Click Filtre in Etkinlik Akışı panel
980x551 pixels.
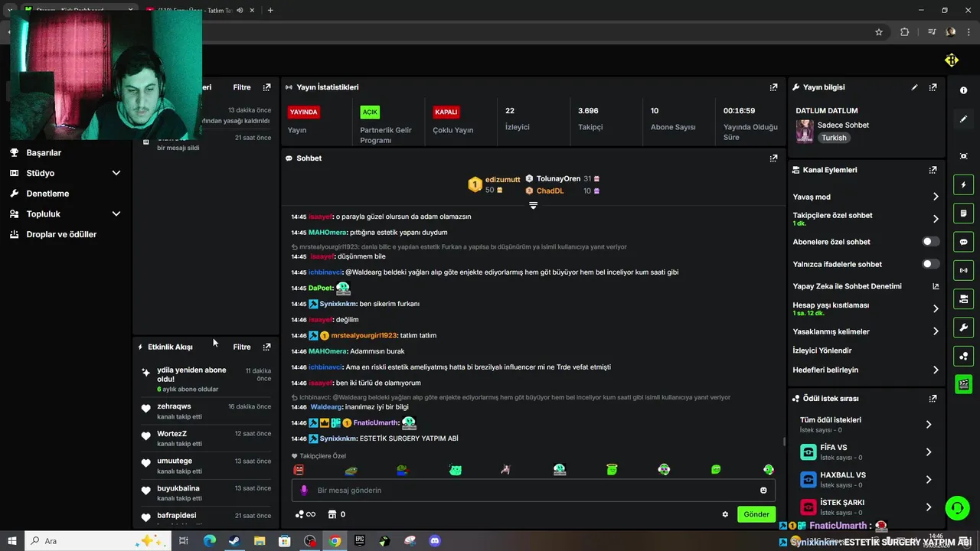tap(242, 347)
